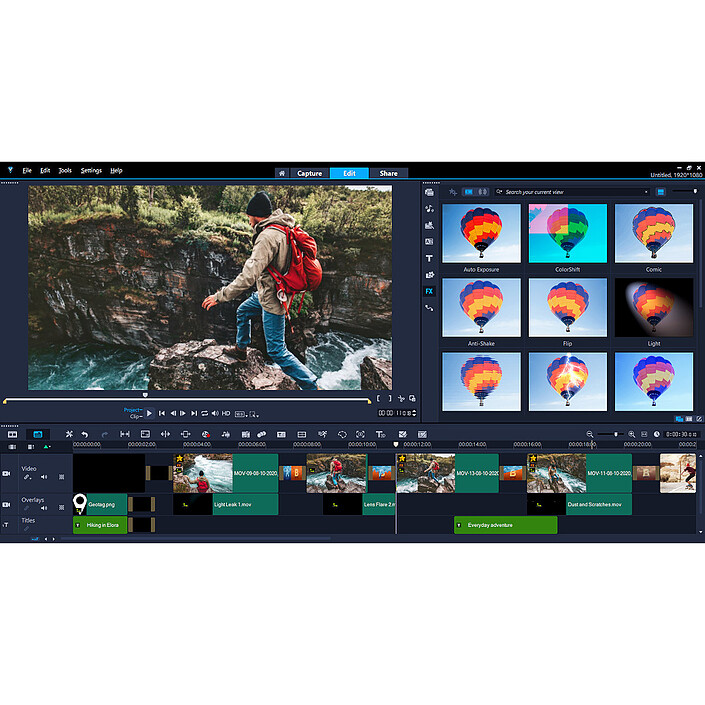Open the aspect ratio dropdown in preview
The width and height of the screenshot is (705, 705).
241,414
